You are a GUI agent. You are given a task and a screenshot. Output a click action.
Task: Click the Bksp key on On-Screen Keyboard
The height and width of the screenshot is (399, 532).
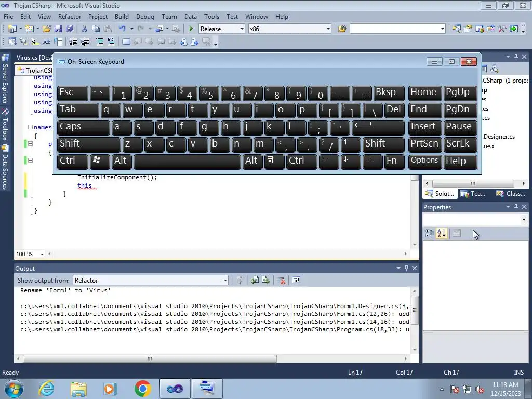click(x=389, y=92)
